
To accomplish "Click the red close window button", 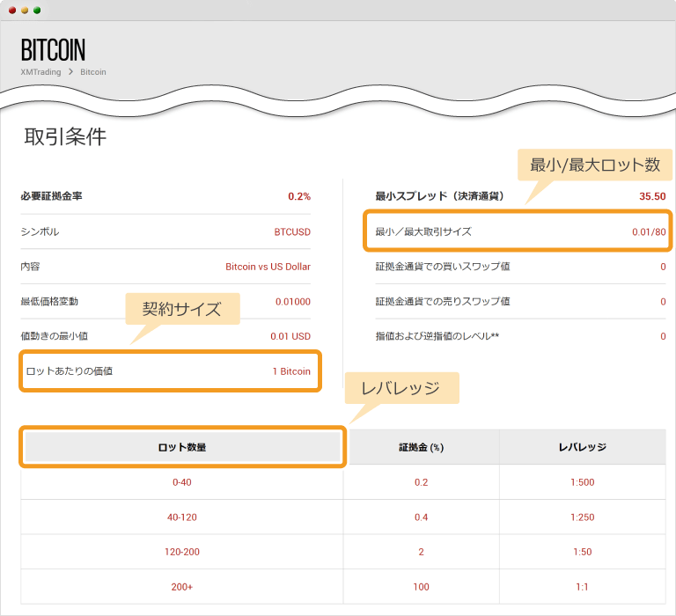I will click(12, 11).
